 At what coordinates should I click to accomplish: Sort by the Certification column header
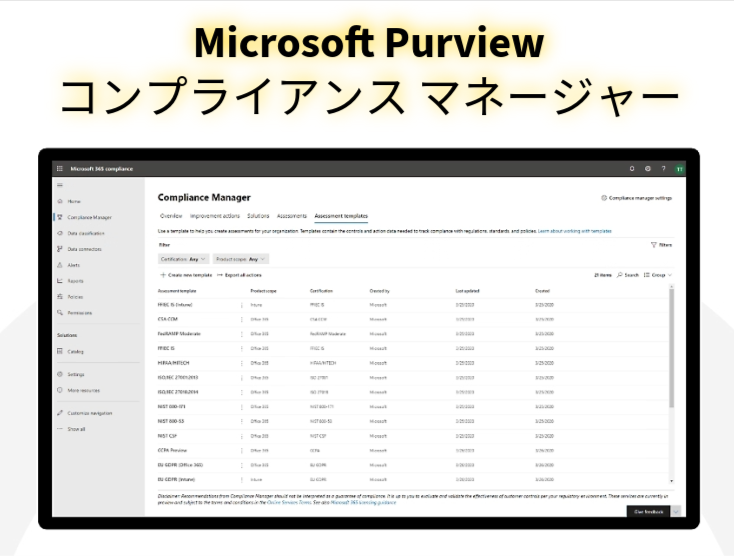[321, 291]
